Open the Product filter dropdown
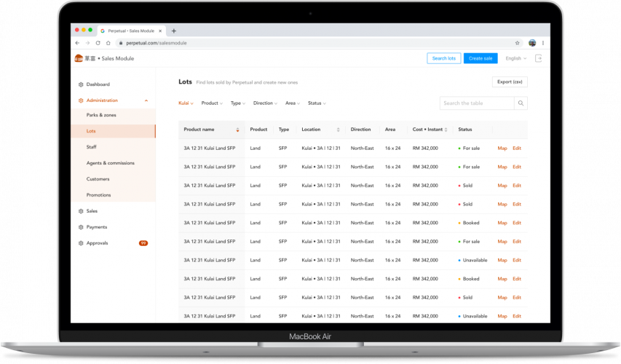Viewport: 621px width, 364px height. (x=212, y=103)
